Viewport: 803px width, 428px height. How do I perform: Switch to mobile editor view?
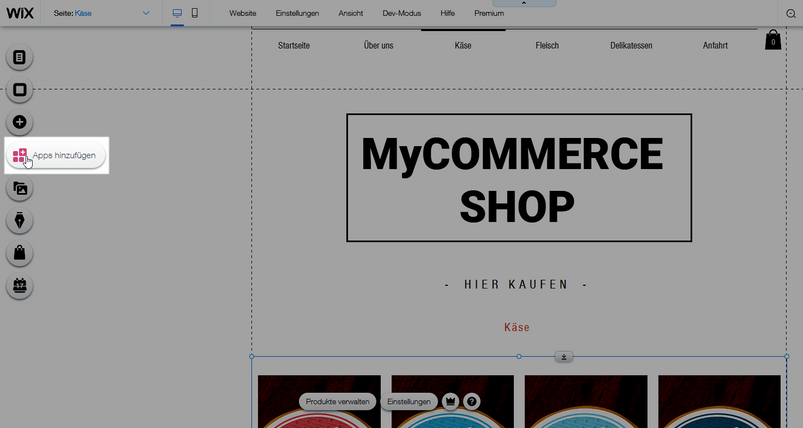click(x=195, y=13)
